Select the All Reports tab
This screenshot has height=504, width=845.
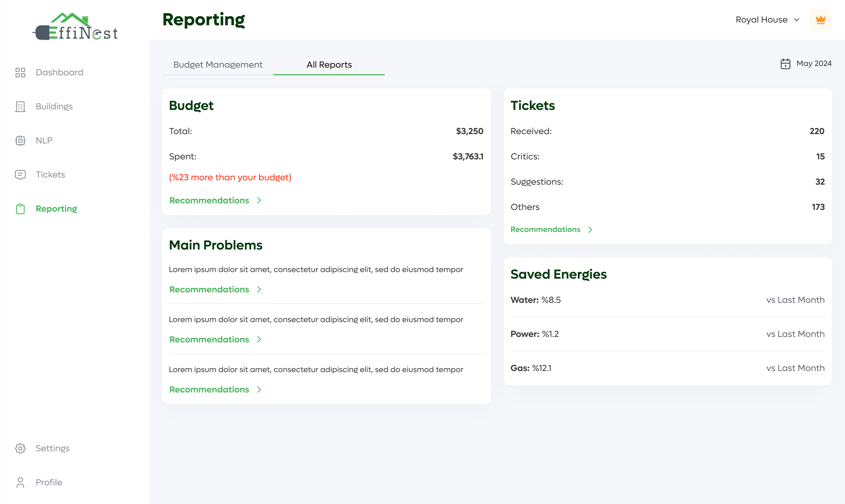(329, 64)
